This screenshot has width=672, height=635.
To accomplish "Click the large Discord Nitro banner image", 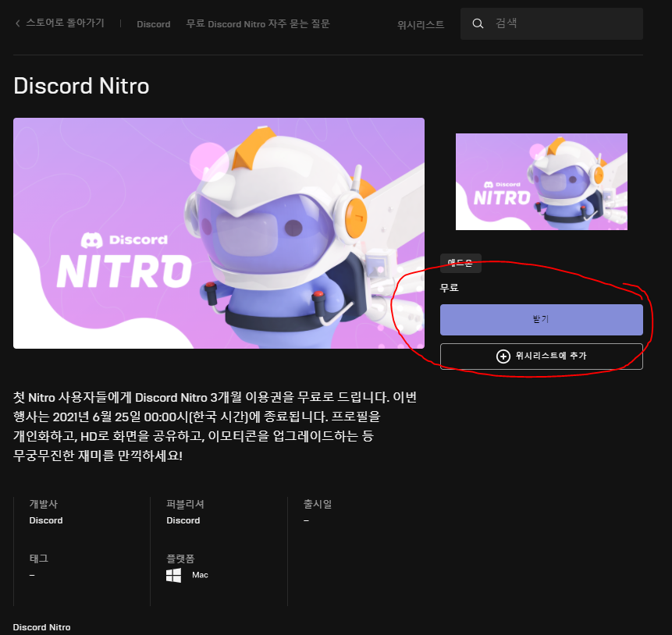I will click(x=219, y=233).
